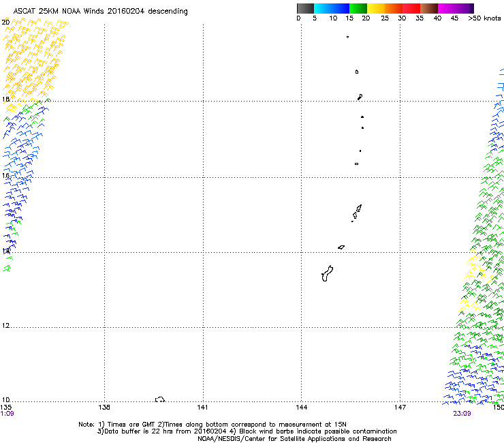The width and height of the screenshot is (504, 443).
Task: Click the longitude label "141"
Action: (202, 408)
